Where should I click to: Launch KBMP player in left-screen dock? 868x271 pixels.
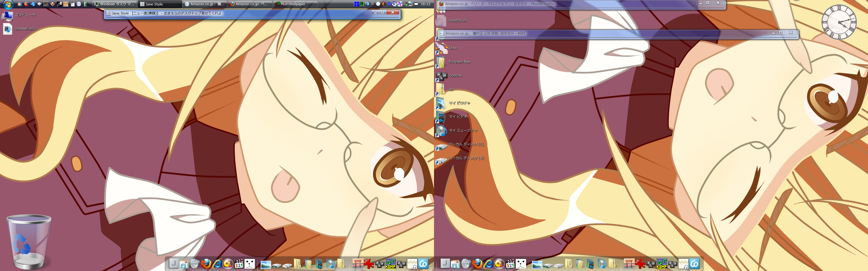pos(391,264)
